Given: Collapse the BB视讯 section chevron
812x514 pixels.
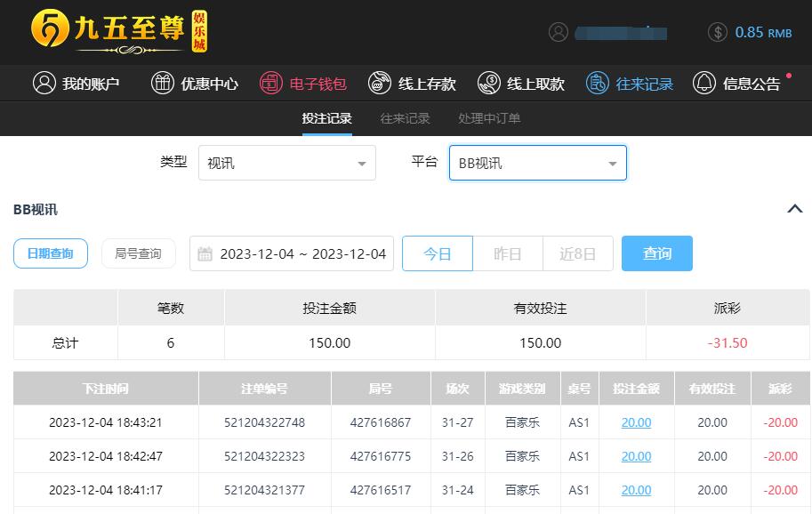Looking at the screenshot, I should click(795, 210).
